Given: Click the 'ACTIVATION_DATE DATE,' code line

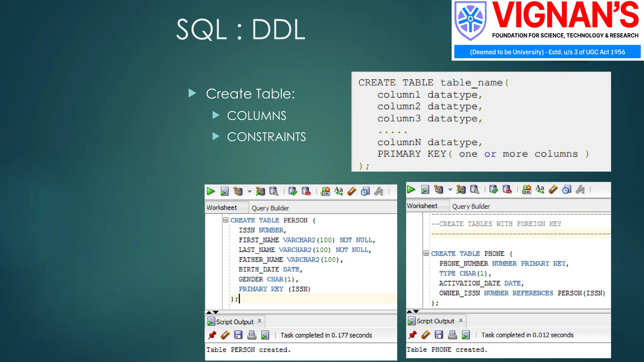Looking at the screenshot, I should point(481,283).
